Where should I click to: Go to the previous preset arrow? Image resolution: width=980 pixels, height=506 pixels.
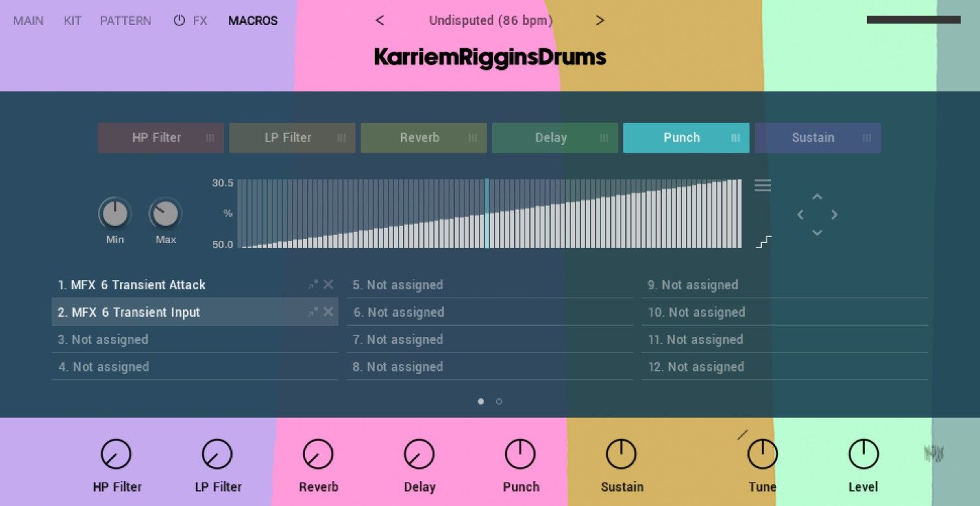click(x=380, y=20)
